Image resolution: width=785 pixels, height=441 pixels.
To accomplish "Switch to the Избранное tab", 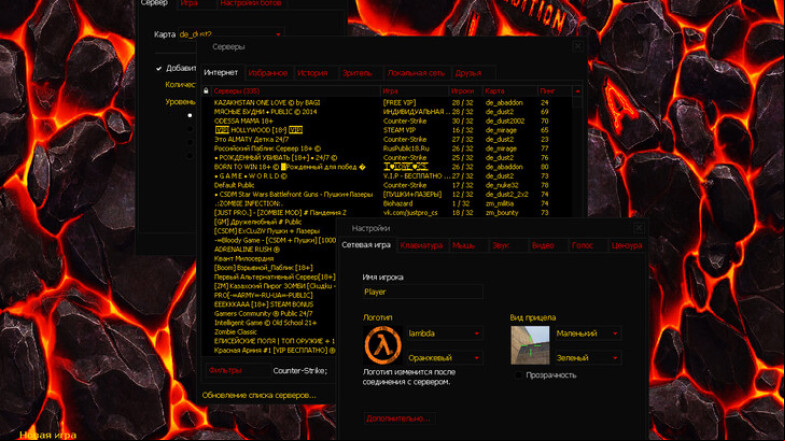I will pos(268,73).
